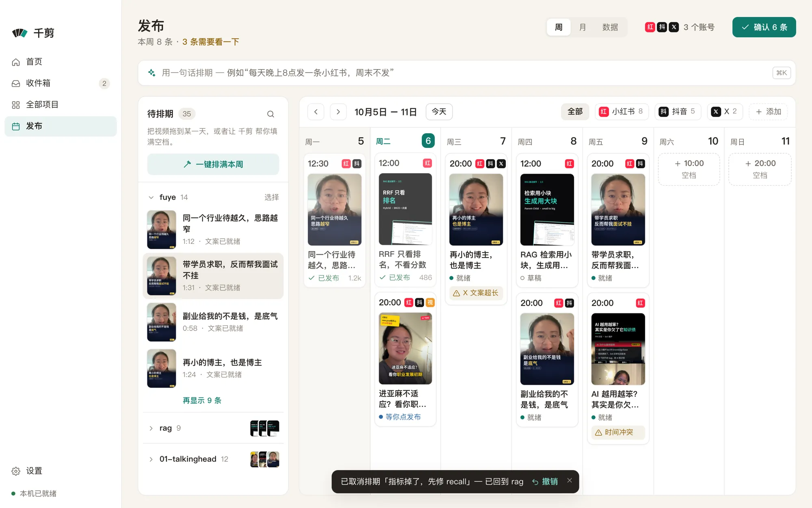Image resolution: width=812 pixels, height=508 pixels.
Task: Click the 千剪 app logo
Action: [33, 33]
